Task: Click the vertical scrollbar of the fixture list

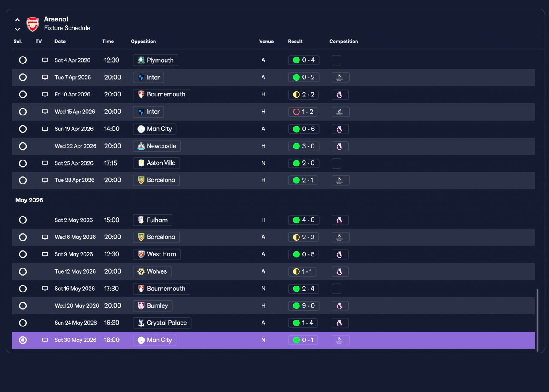Action: point(537,320)
